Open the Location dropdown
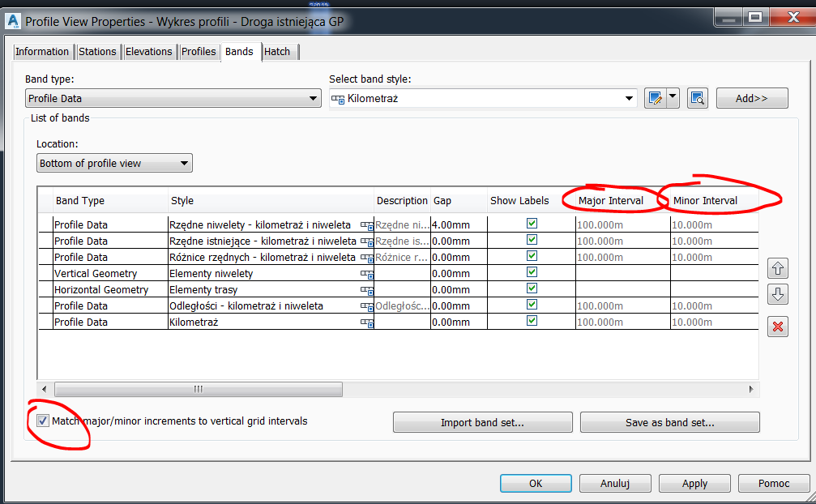The image size is (816, 504). [186, 162]
